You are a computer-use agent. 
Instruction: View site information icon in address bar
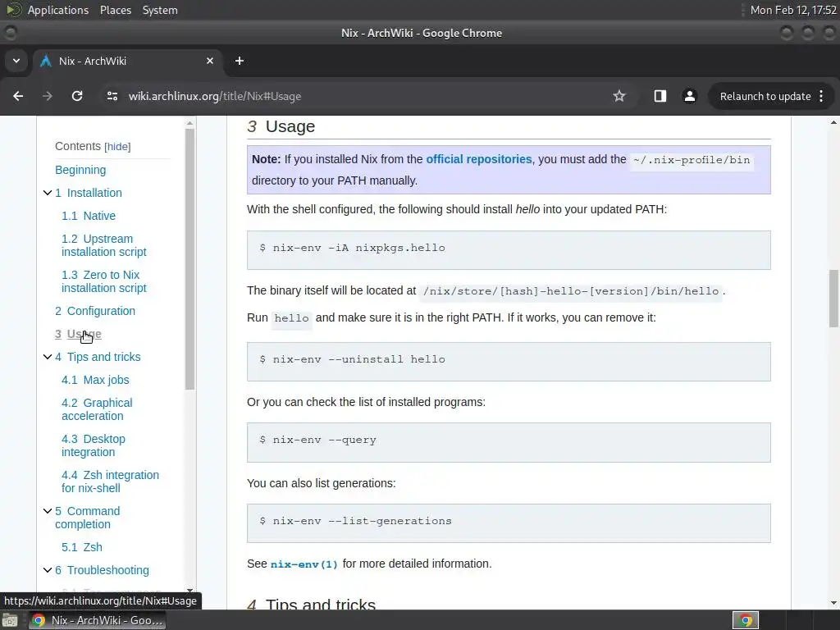112,96
